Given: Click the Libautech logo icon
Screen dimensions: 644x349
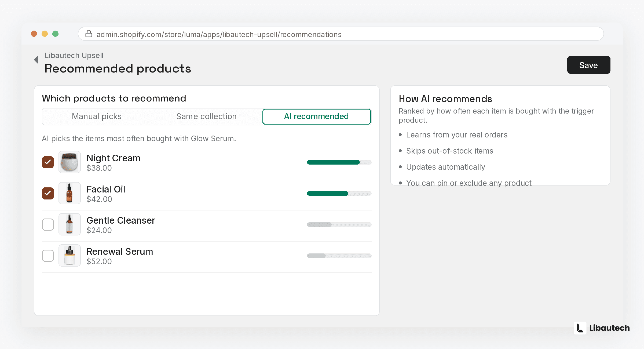Looking at the screenshot, I should coord(580,328).
